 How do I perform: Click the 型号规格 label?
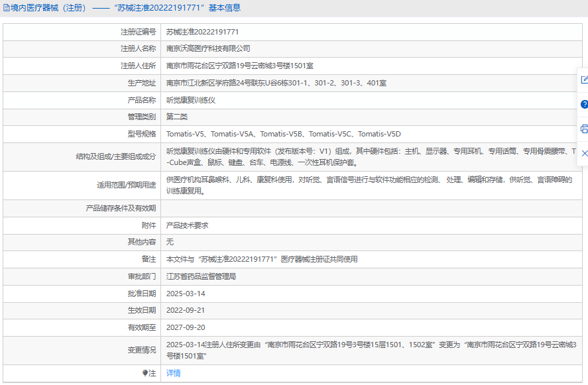tap(142, 134)
